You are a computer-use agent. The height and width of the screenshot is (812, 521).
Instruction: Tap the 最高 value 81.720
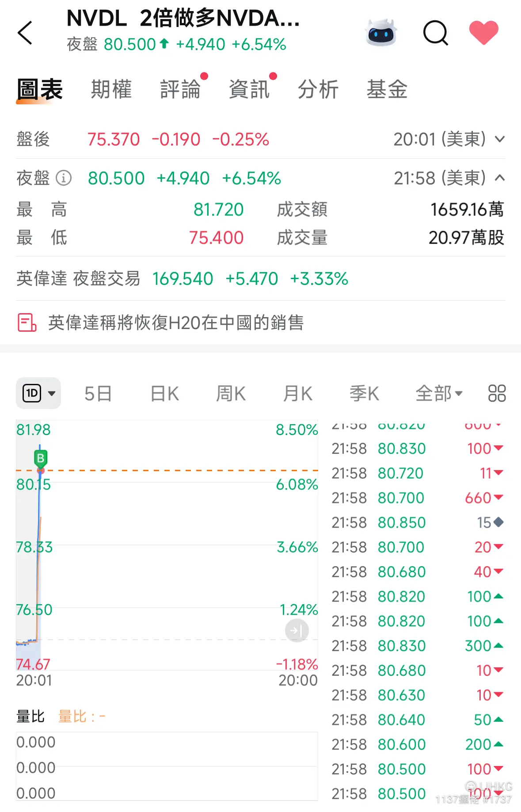pos(219,210)
